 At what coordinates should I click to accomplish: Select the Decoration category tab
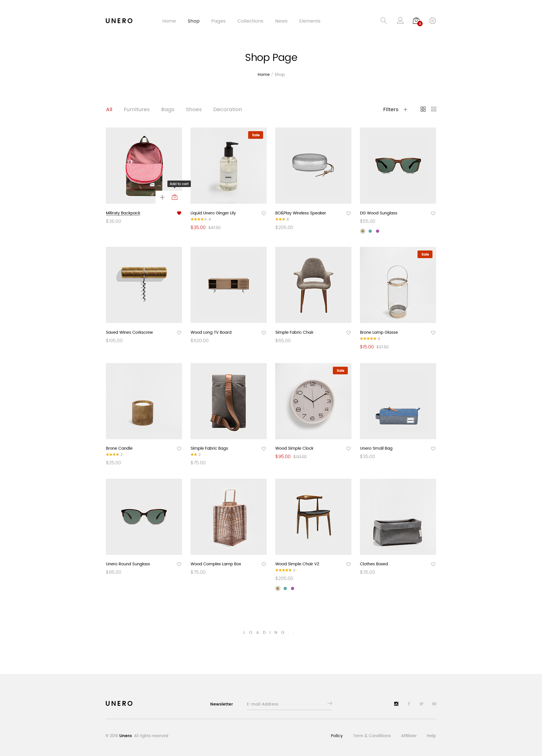[x=228, y=109]
